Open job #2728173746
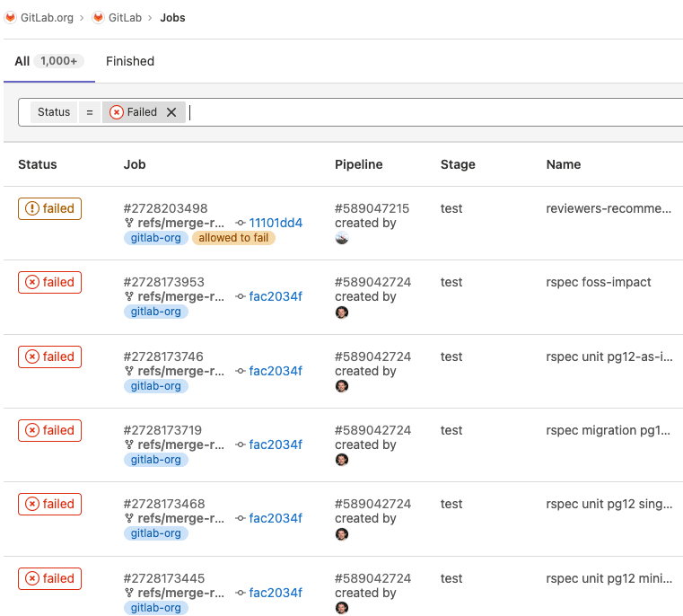Image resolution: width=683 pixels, height=616 pixels. [163, 356]
